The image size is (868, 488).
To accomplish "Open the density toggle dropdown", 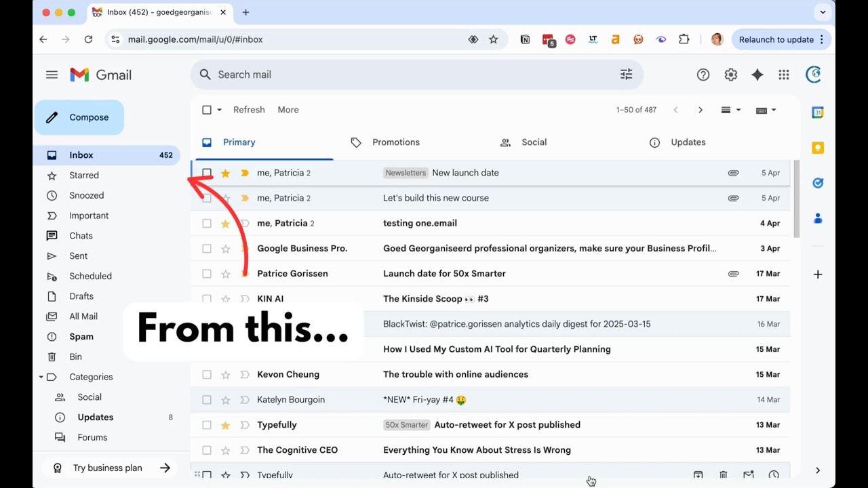I will tap(731, 110).
